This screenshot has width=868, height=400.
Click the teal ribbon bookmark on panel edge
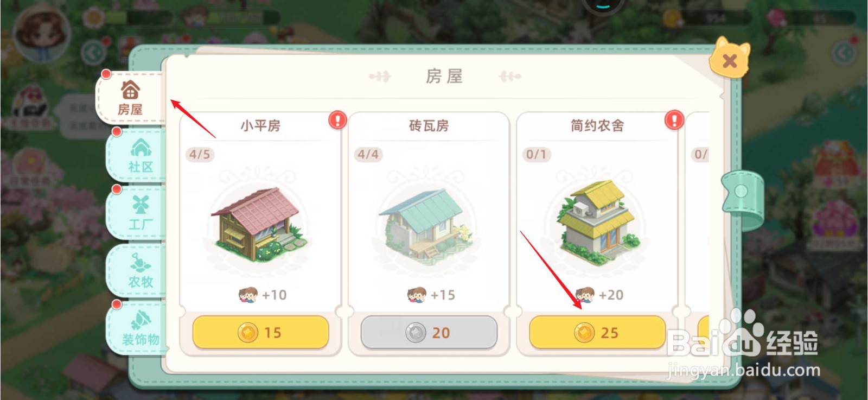tap(742, 199)
